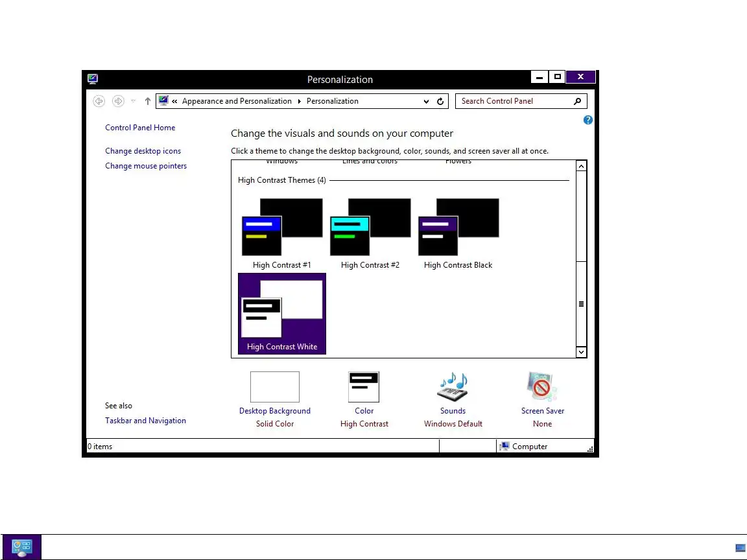Screen dimensions: 747x560
Task: Open Screen Saver settings icon
Action: [x=542, y=387]
